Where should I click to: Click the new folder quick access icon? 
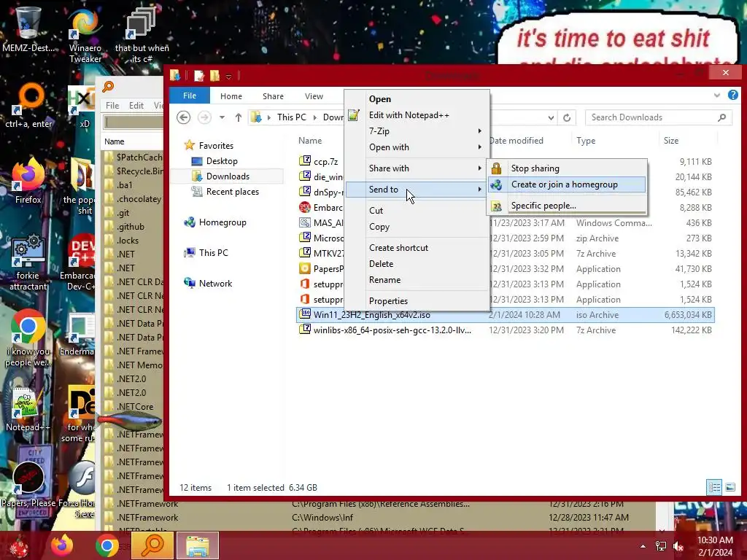coord(215,76)
